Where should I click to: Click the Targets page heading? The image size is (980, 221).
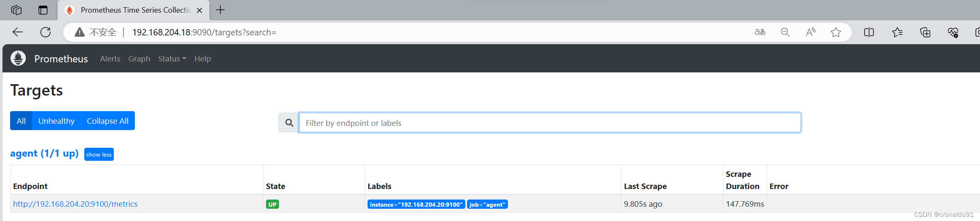point(37,91)
